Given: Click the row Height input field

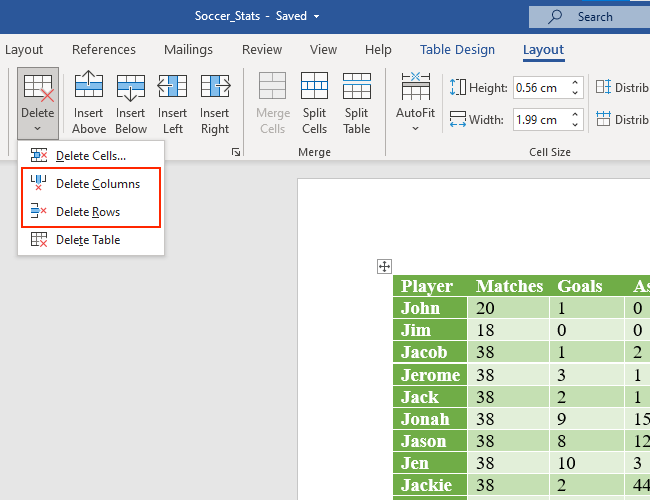Looking at the screenshot, I should [x=537, y=88].
